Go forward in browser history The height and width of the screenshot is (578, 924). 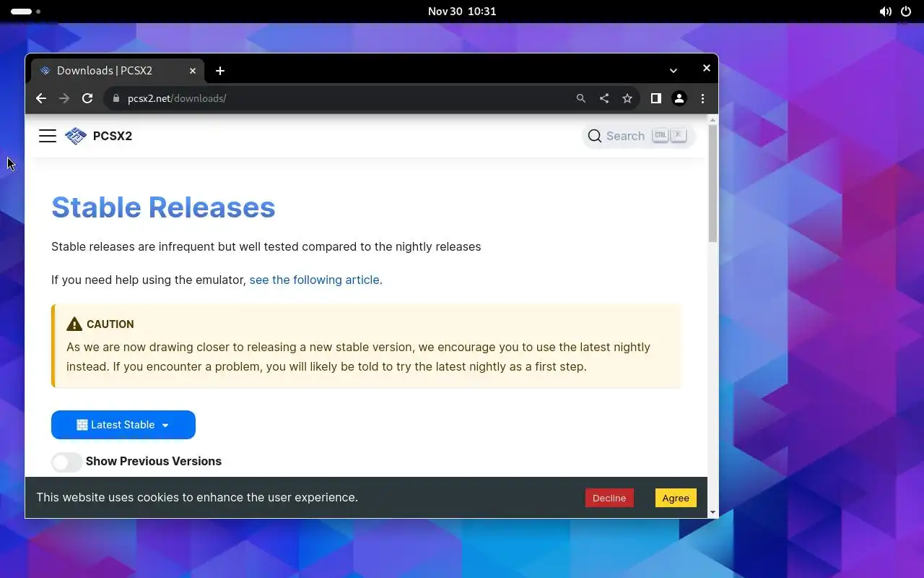(64, 98)
